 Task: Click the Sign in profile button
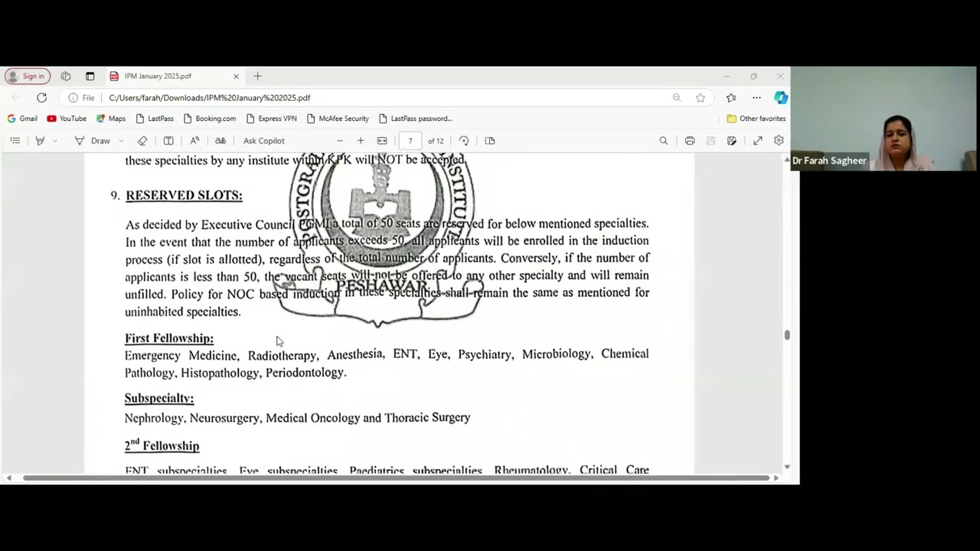[x=28, y=77]
